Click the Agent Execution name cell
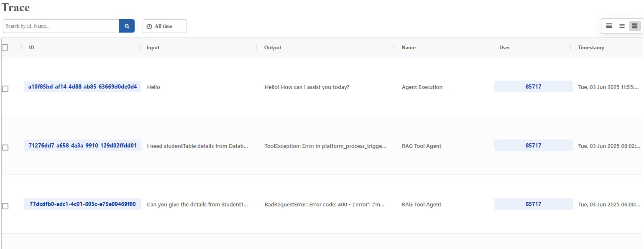 click(422, 87)
